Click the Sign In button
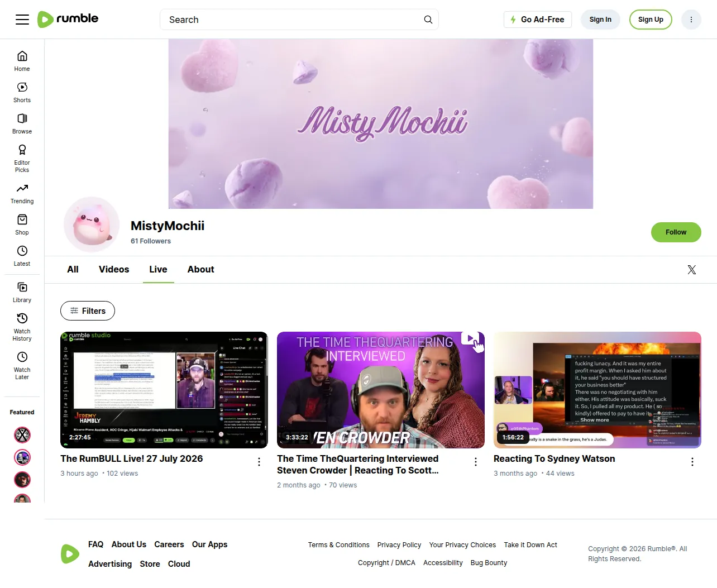Screen dimensions: 717x588 pos(600,20)
